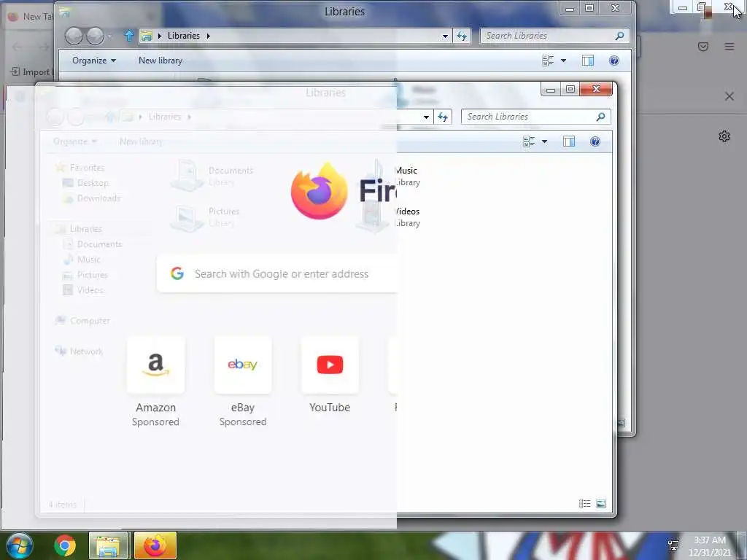The width and height of the screenshot is (747, 560).
Task: Open address dropdown in front Libraries window
Action: point(426,117)
